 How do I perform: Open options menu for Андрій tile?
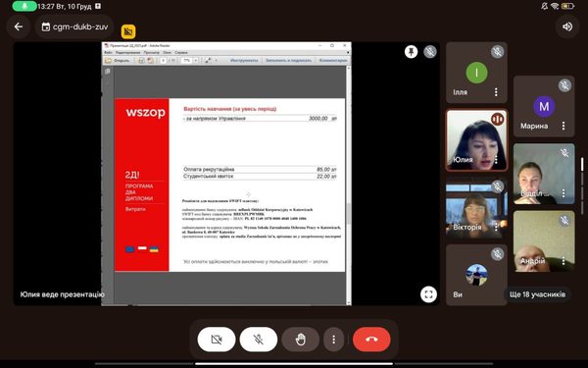563,261
